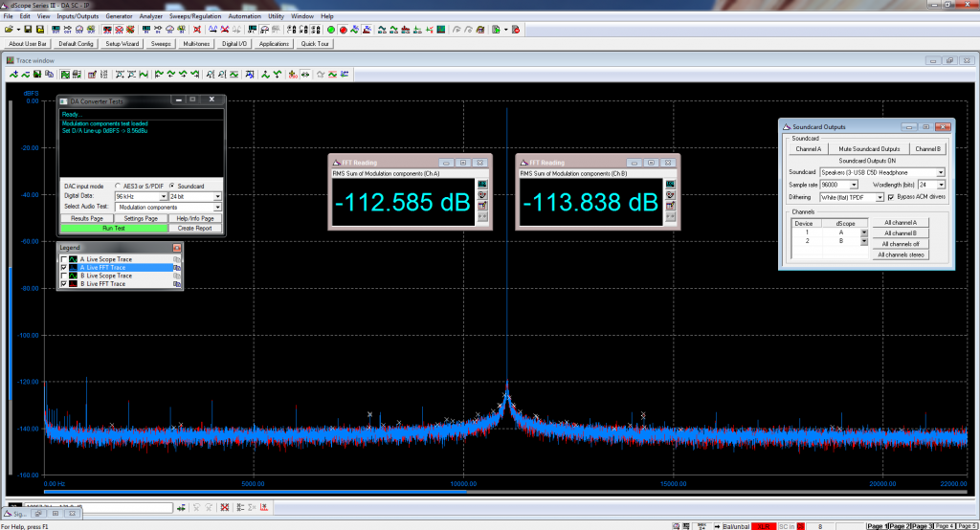Click the first save disk icon in main toolbar
Screen dimensions: 980x530
[28, 30]
